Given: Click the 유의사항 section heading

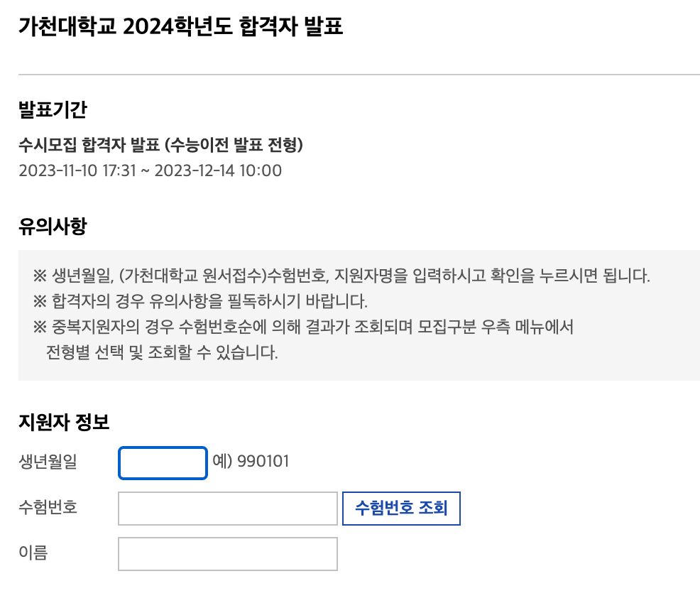Looking at the screenshot, I should click(x=50, y=222).
